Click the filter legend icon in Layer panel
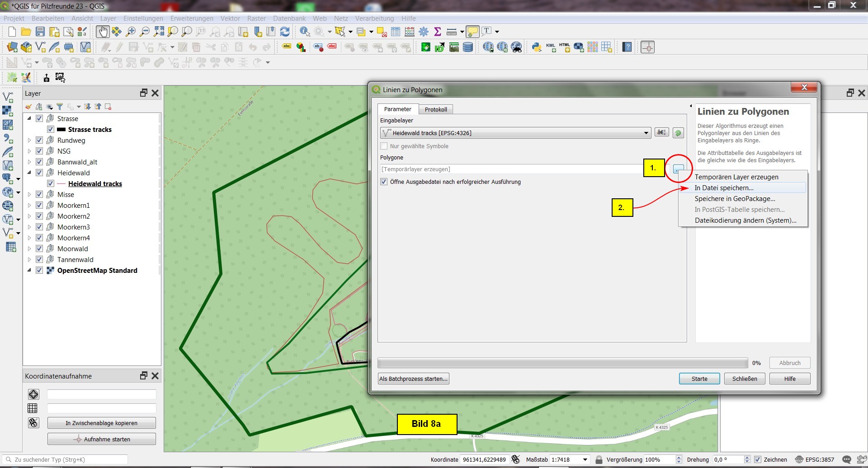This screenshot has width=868, height=468. coord(59,107)
